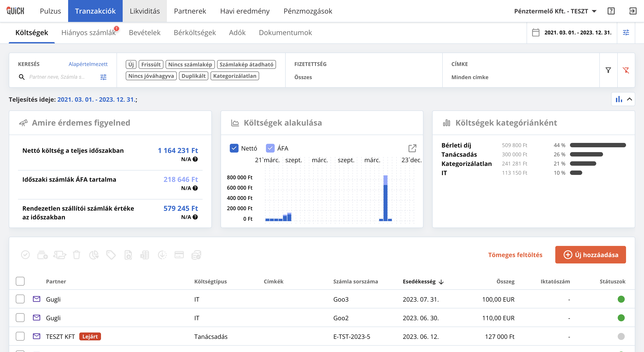Open the help question mark icon

click(x=611, y=11)
